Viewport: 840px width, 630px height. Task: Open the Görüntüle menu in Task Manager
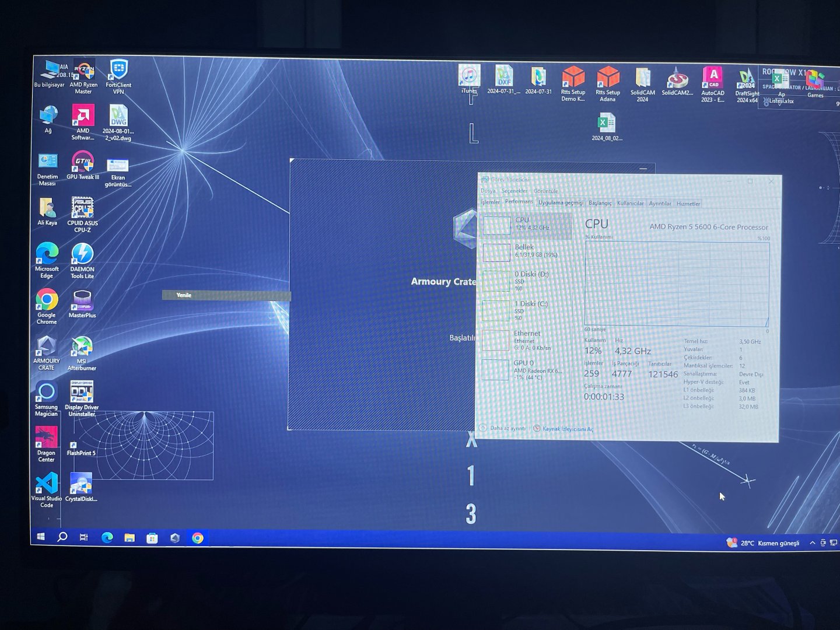coord(546,191)
